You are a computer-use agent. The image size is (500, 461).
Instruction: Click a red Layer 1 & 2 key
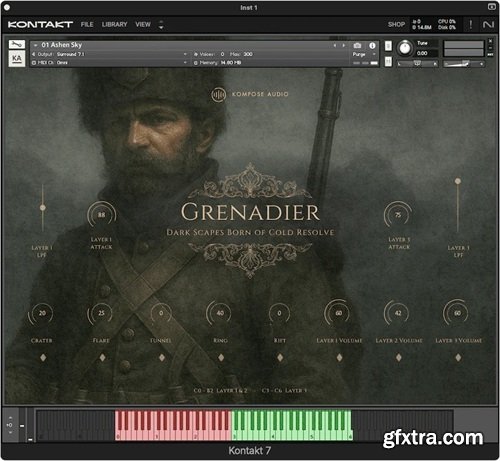coord(173,425)
